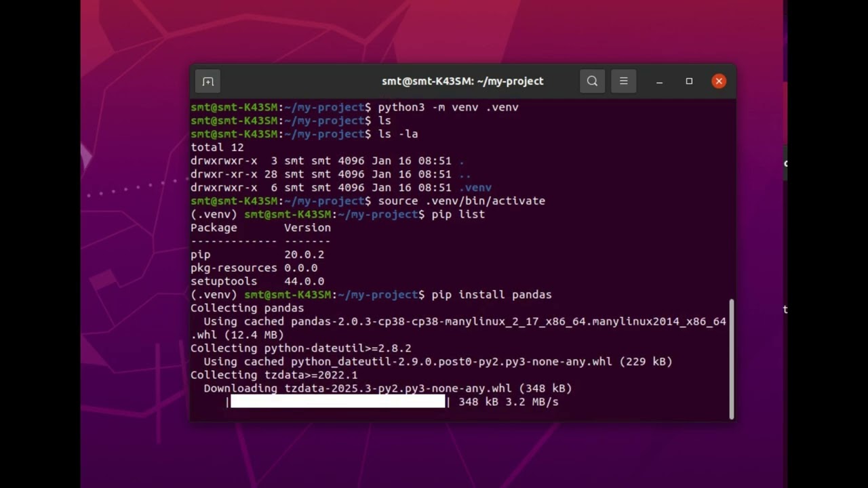This screenshot has width=868, height=488.
Task: Click the tzdata download progress bar
Action: tap(338, 402)
